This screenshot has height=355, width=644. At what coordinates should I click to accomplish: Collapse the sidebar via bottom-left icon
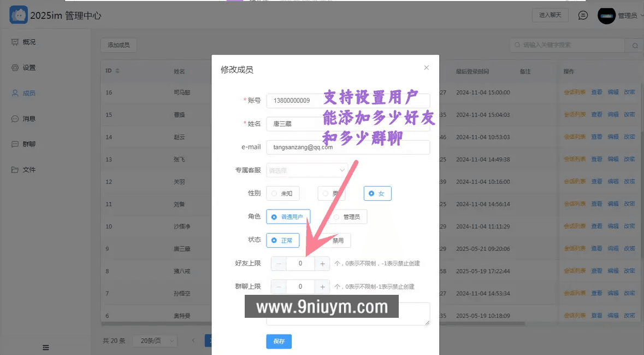46,347
